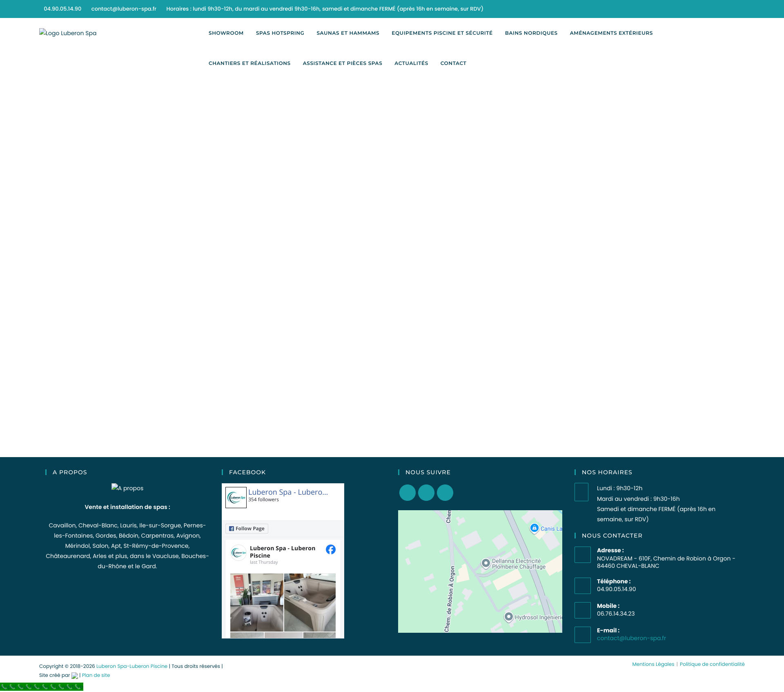784x692 pixels.
Task: Click the blue Canis shopping map pin
Action: 534,528
